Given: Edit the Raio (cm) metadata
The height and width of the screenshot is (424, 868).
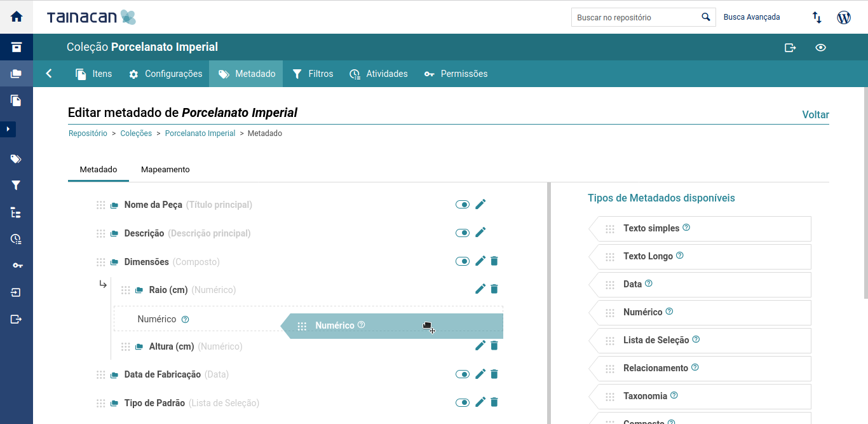Looking at the screenshot, I should coord(480,289).
